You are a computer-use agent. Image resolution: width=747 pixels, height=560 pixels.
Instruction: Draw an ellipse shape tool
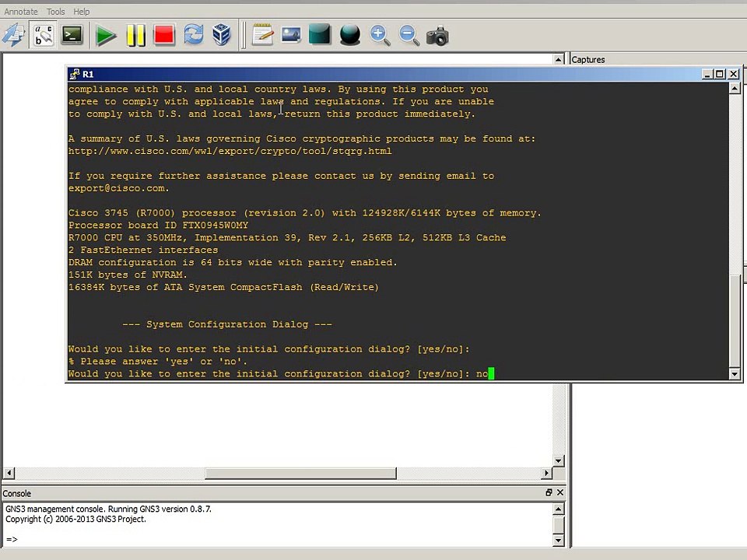coord(350,35)
